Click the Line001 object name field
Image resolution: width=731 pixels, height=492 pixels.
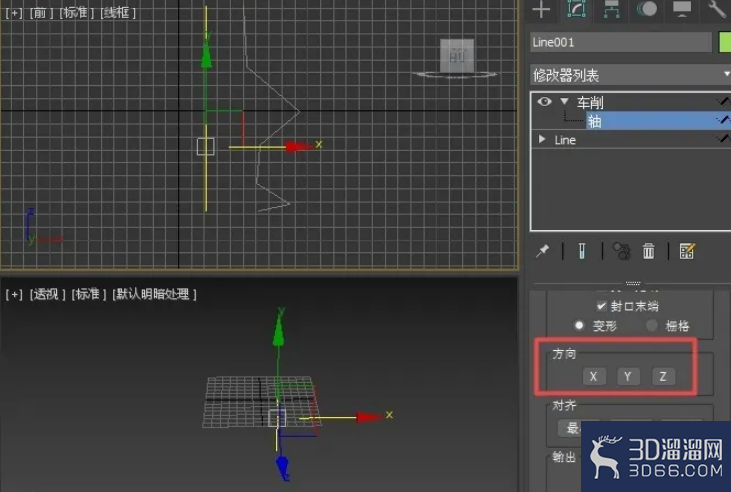click(x=621, y=42)
